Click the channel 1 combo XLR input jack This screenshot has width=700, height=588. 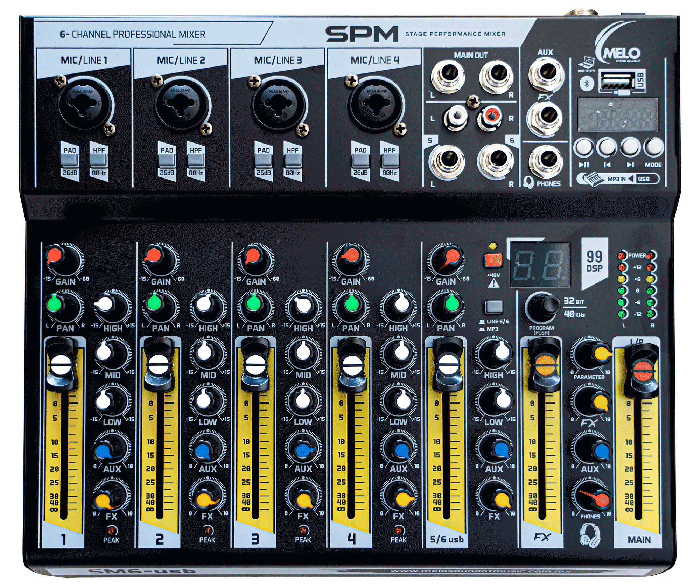[x=84, y=104]
